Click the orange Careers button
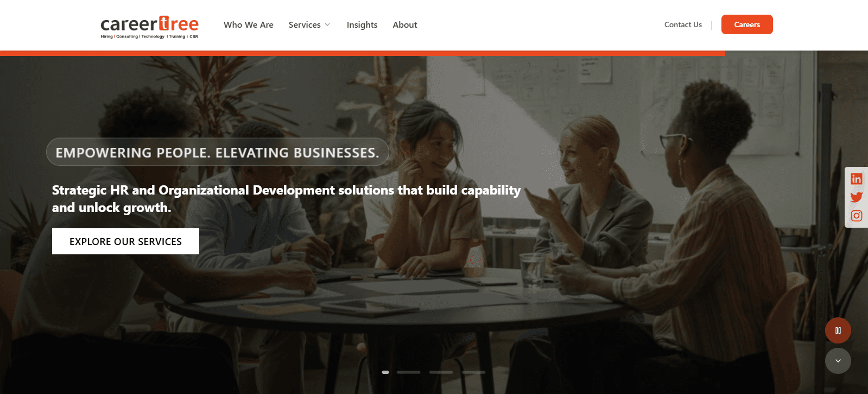Image resolution: width=868 pixels, height=394 pixels. point(747,24)
